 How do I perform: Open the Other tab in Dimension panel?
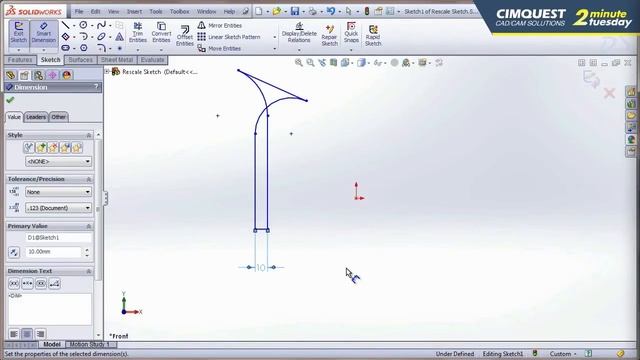point(58,117)
